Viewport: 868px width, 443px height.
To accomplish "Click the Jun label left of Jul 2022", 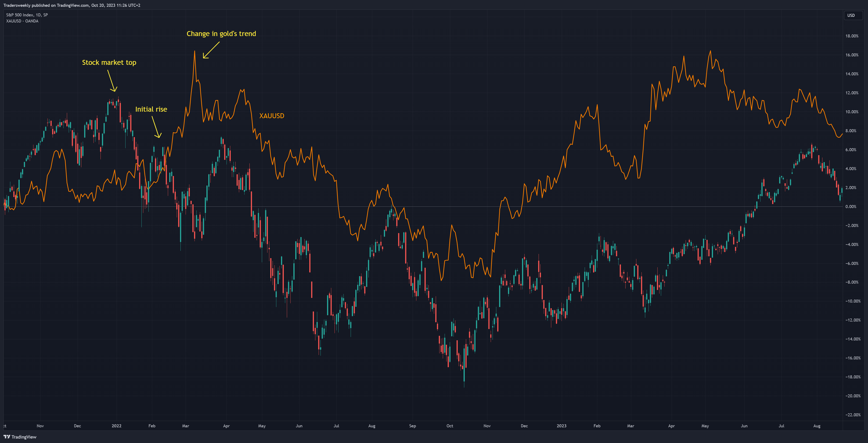I will click(299, 426).
